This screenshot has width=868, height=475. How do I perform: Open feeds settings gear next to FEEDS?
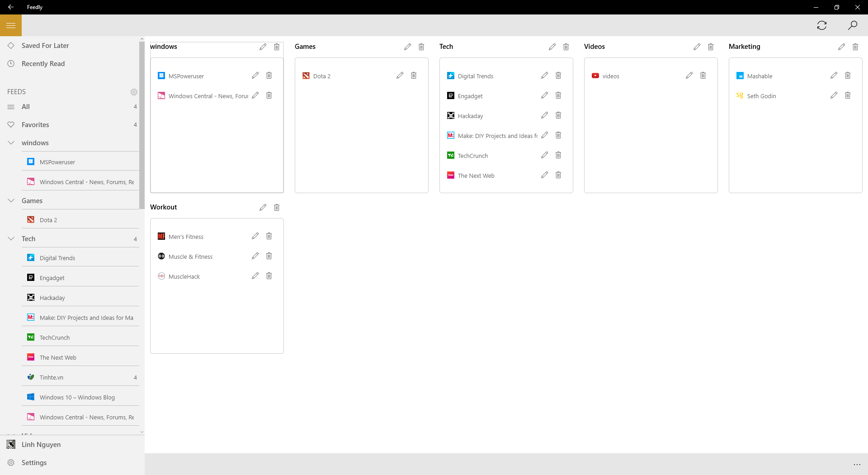click(x=134, y=92)
